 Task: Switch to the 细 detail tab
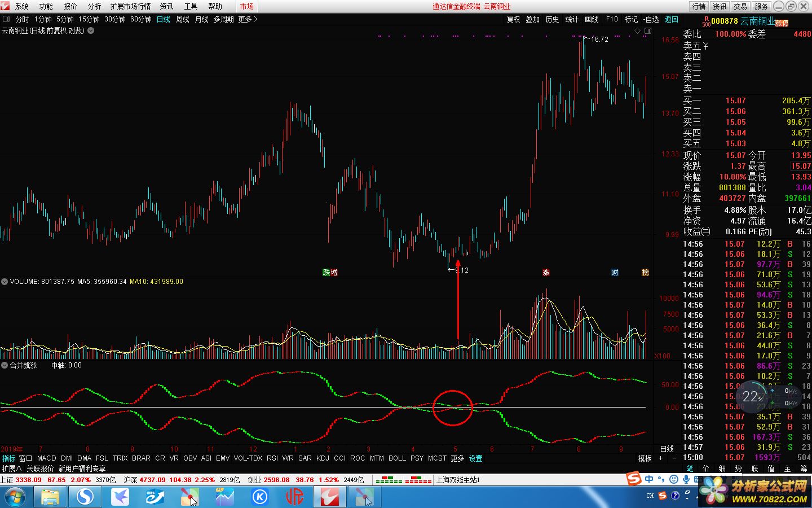722,468
